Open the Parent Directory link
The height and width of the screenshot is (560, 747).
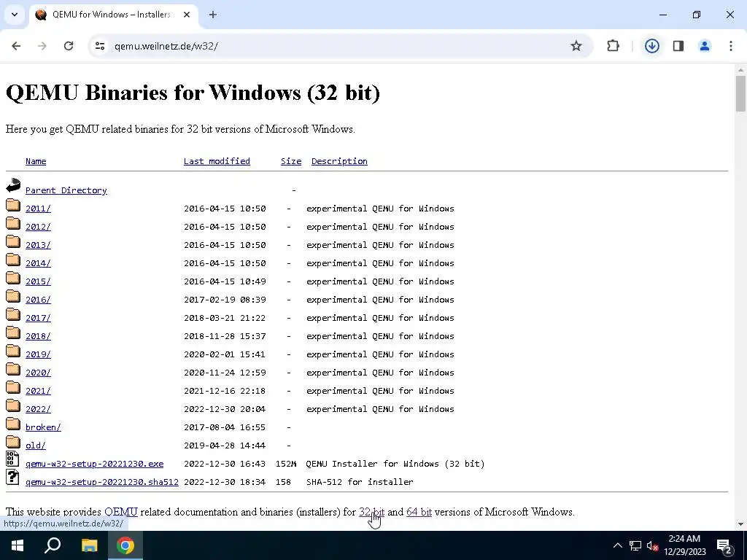click(66, 190)
